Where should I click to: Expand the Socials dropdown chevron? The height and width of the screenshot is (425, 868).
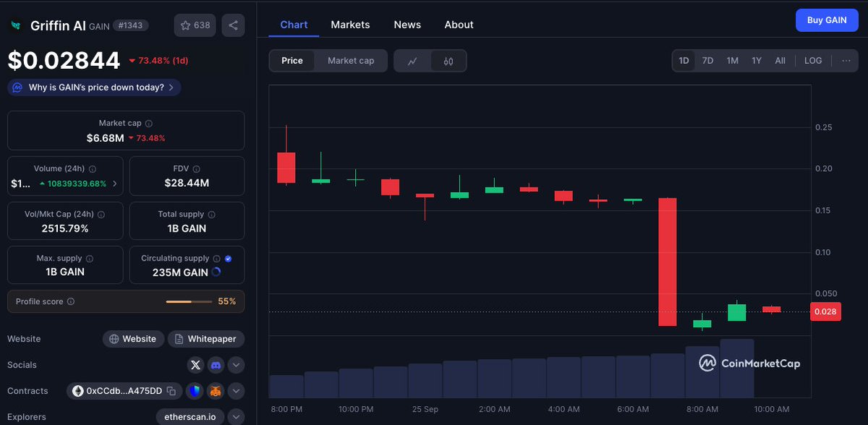(236, 365)
